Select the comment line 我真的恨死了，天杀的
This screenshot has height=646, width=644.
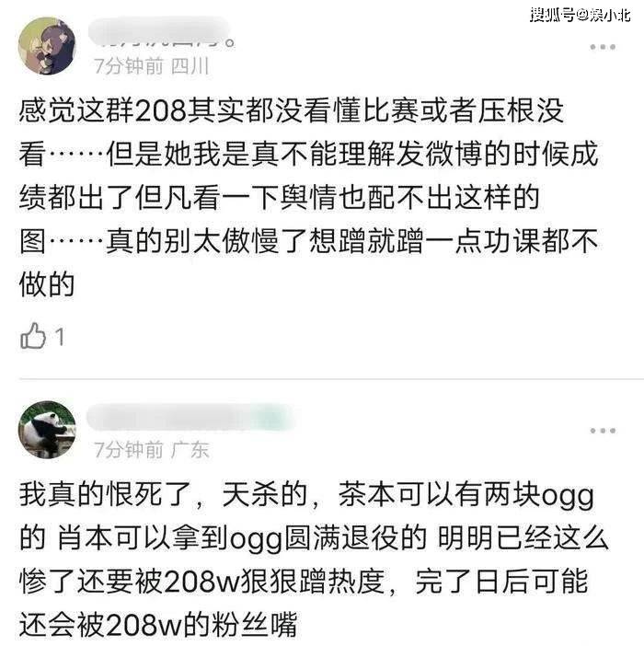(x=163, y=494)
